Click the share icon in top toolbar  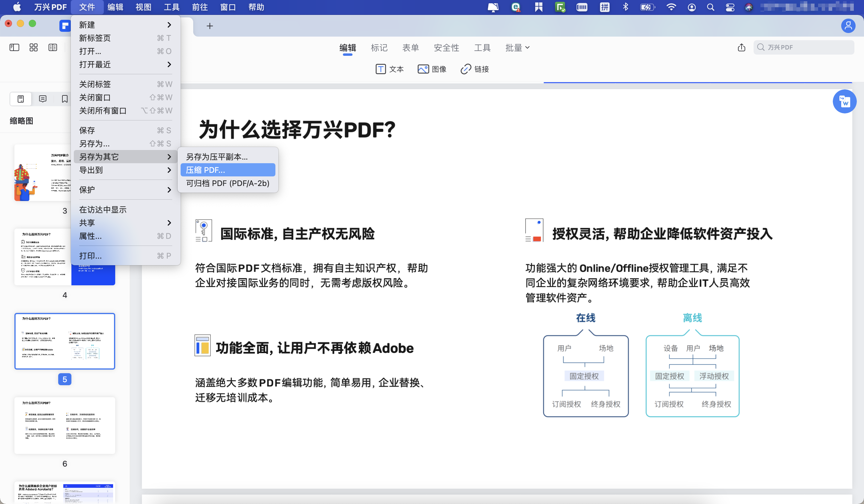pyautogui.click(x=742, y=48)
